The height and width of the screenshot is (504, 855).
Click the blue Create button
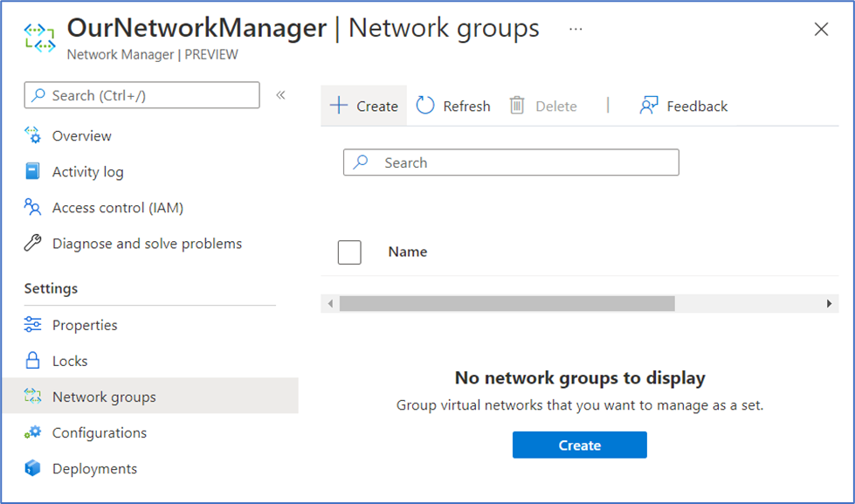point(579,445)
